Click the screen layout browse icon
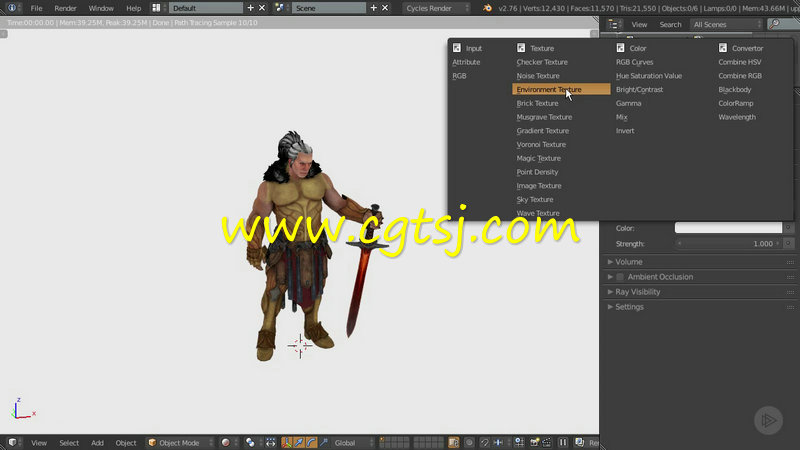Screen dimensions: 800x450 pyautogui.click(x=157, y=8)
